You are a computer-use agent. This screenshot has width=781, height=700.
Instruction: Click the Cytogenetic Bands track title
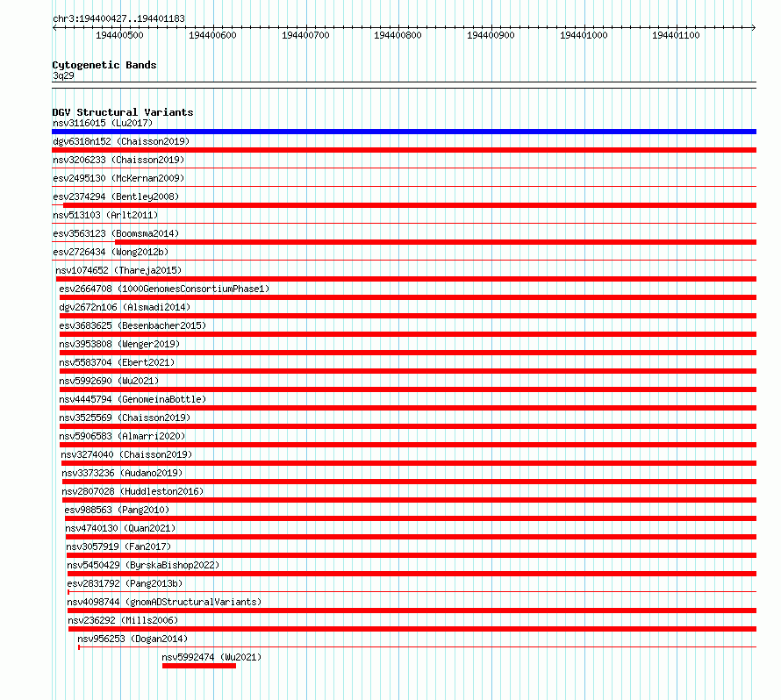point(104,65)
